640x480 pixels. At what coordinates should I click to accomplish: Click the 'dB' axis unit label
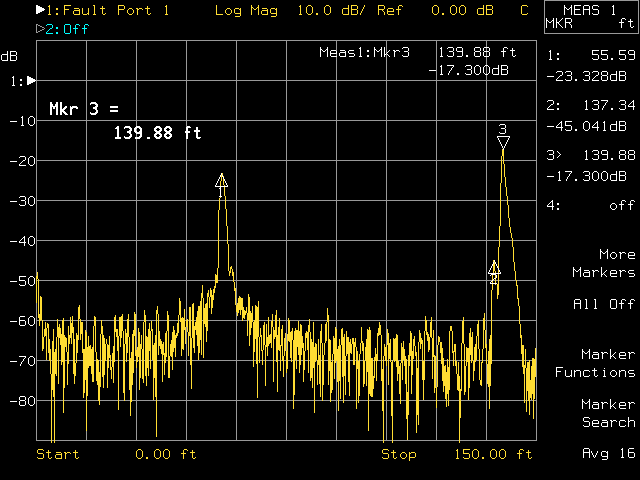click(9, 56)
